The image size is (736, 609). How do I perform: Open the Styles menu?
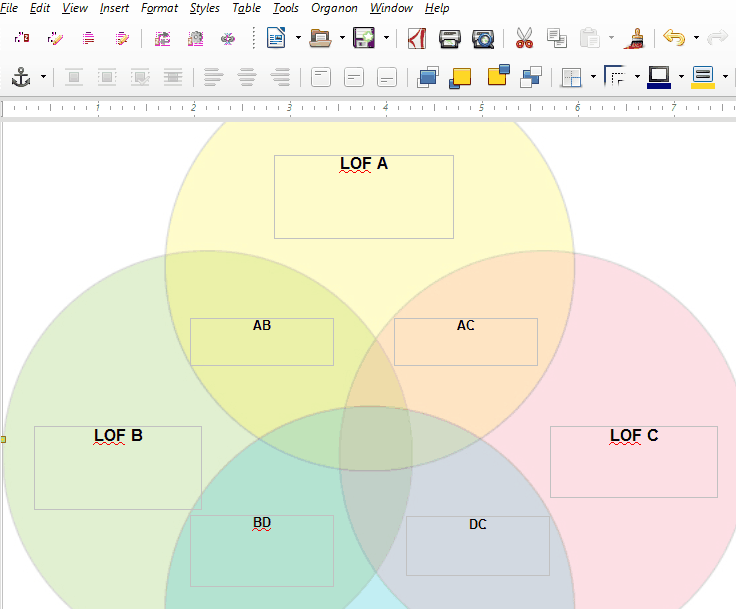tap(205, 8)
